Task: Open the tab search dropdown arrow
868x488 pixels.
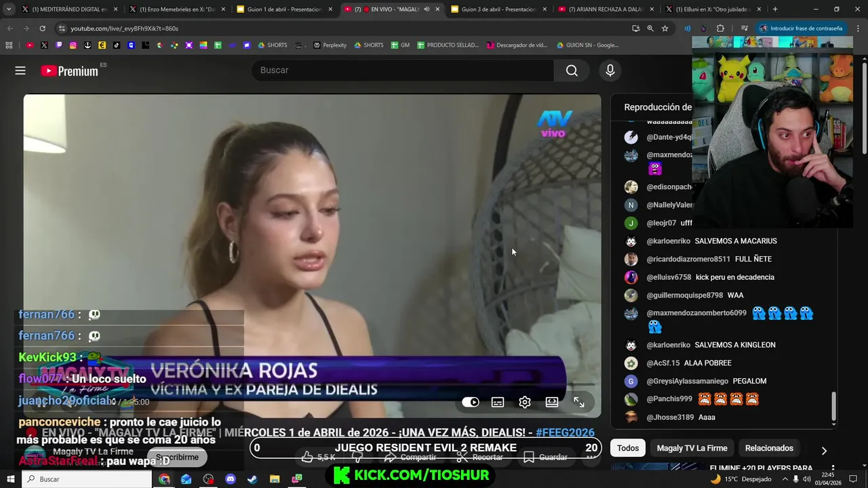Action: tap(9, 9)
